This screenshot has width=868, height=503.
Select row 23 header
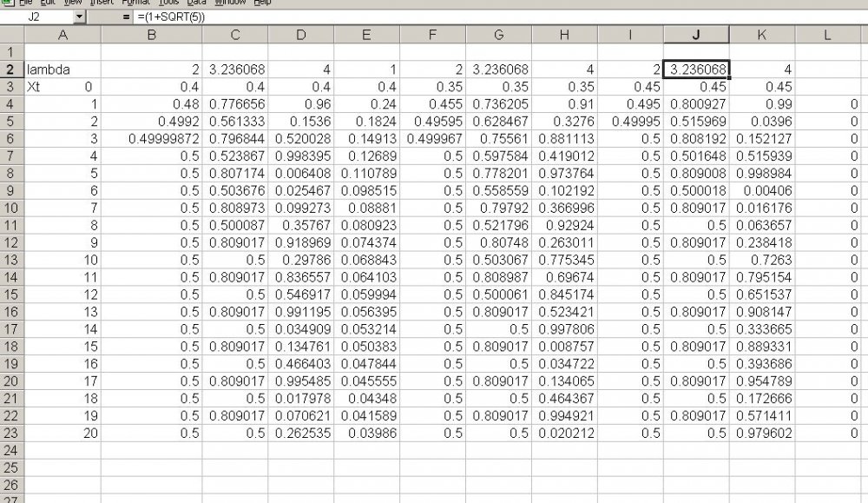[12, 433]
